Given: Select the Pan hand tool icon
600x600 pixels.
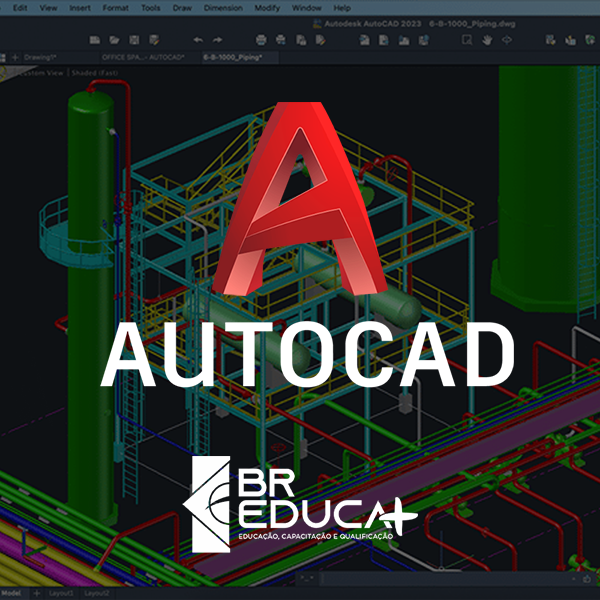Looking at the screenshot, I should [x=487, y=40].
